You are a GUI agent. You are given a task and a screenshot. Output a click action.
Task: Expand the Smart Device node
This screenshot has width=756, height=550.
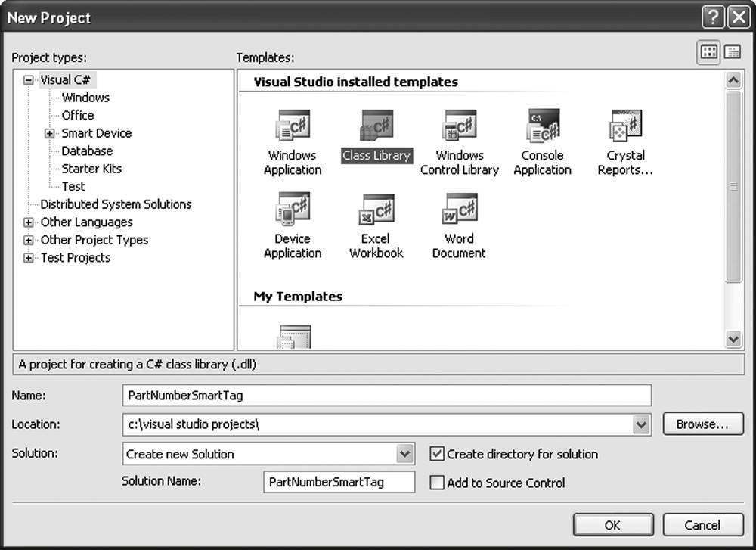click(x=50, y=133)
